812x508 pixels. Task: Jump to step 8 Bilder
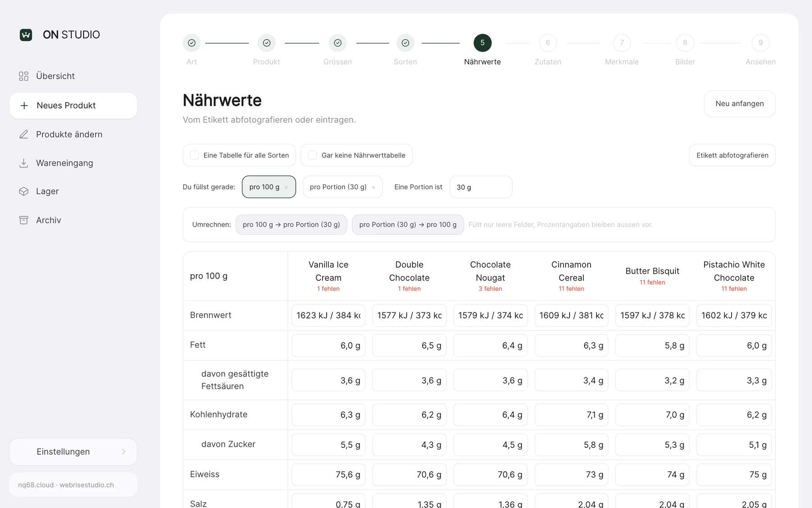(x=685, y=43)
